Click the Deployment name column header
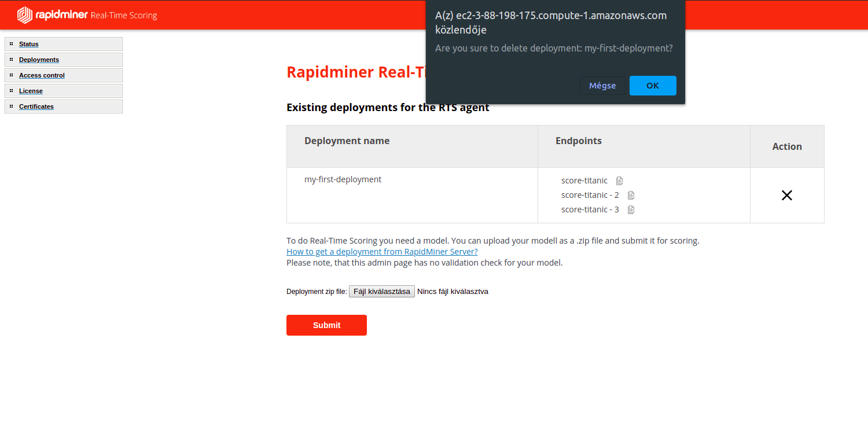The width and height of the screenshot is (868, 434). point(347,141)
